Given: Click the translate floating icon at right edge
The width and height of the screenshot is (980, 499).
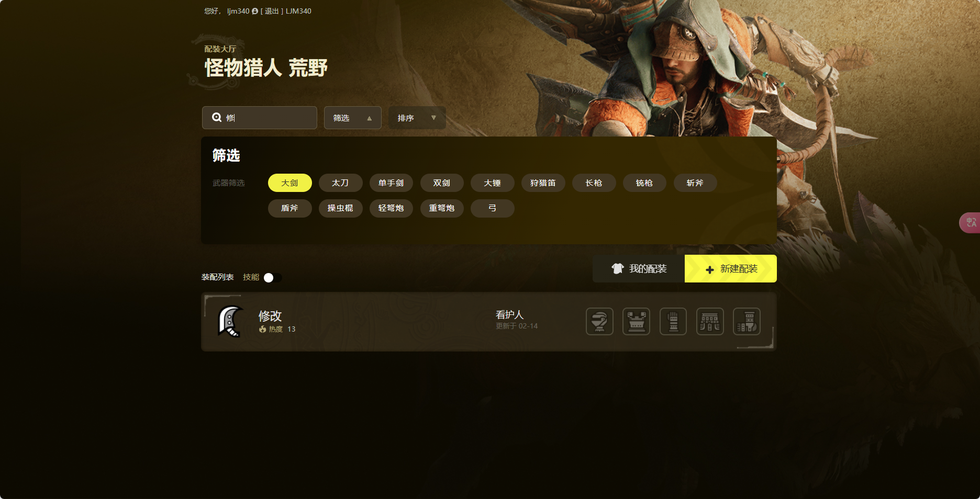Looking at the screenshot, I should (x=970, y=223).
